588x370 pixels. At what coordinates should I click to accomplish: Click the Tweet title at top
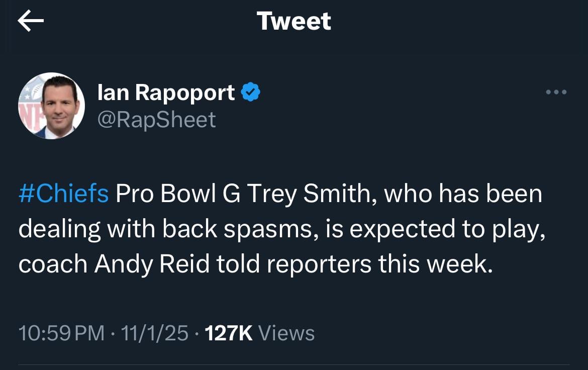coord(294,21)
